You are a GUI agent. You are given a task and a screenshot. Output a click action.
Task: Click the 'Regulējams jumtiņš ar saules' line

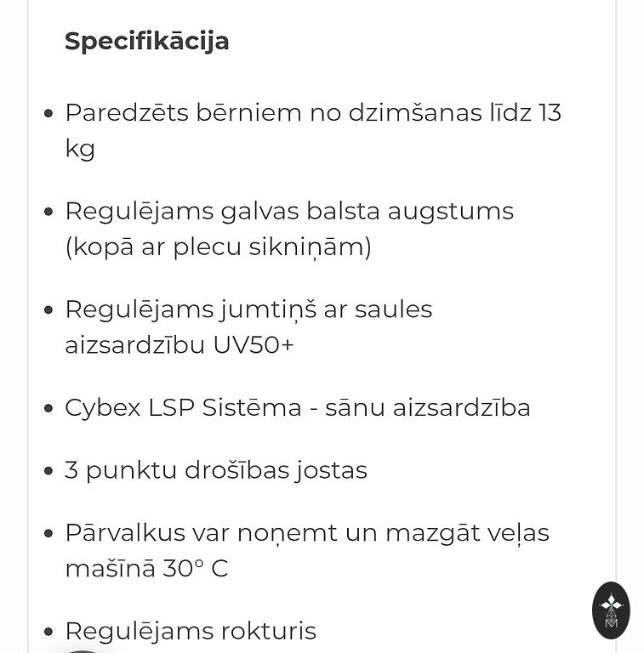point(248,309)
